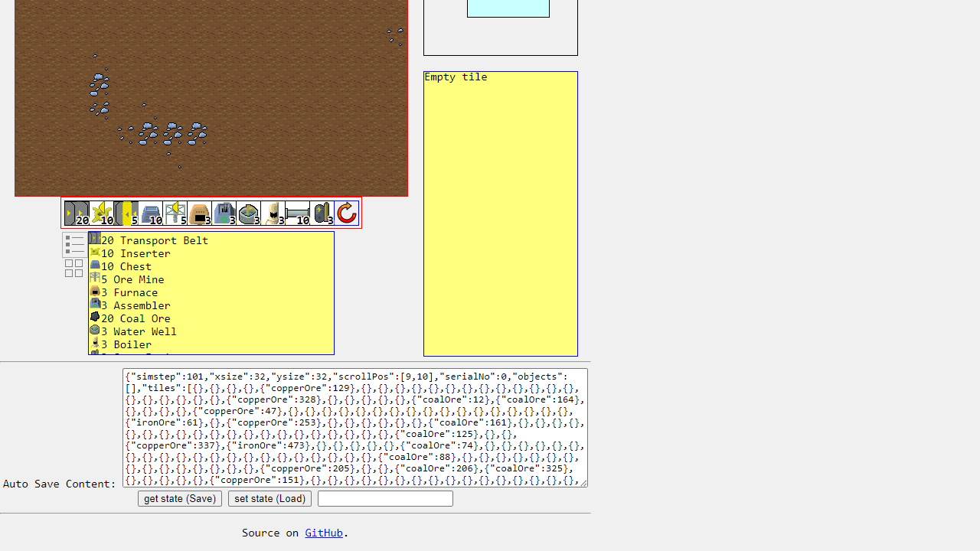Select the Water Well tool in toolbar
Screen dimensions: 980x551
248,213
